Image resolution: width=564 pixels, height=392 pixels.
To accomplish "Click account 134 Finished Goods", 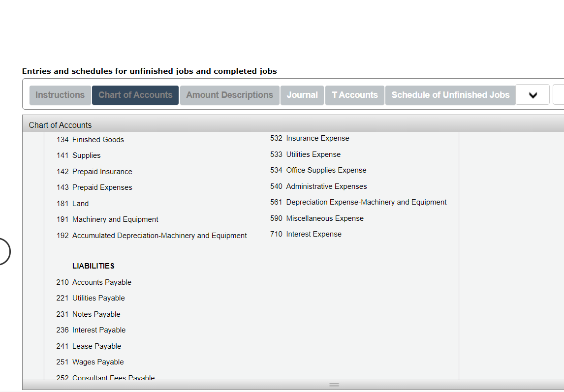I will point(90,140).
